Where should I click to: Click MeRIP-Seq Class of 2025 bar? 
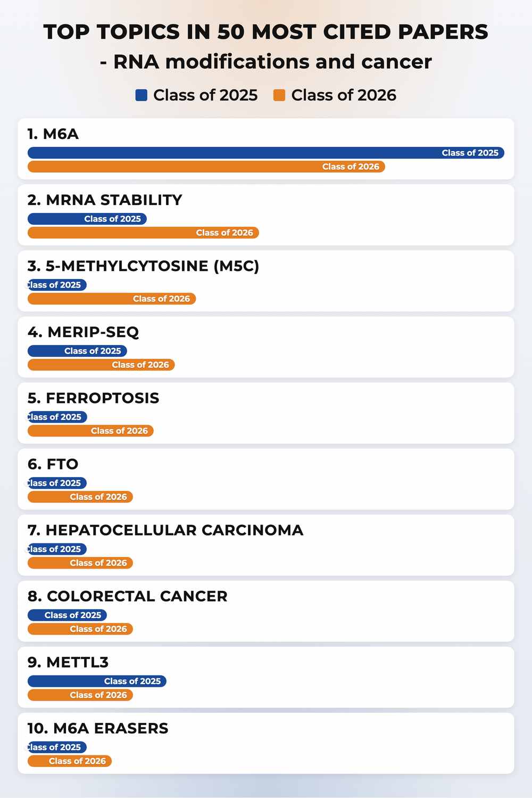(x=77, y=351)
